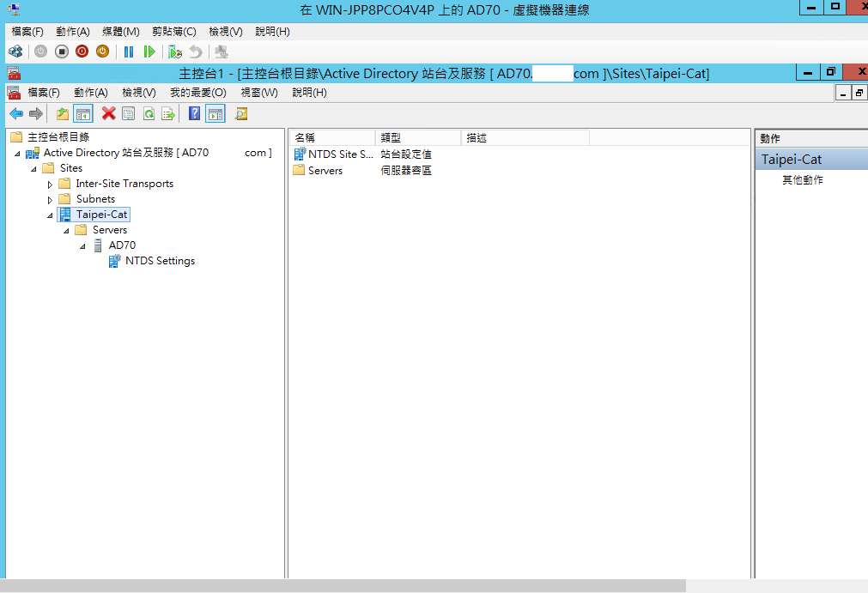This screenshot has height=593, width=868.
Task: Collapse the Servers node in the tree
Action: (x=66, y=231)
